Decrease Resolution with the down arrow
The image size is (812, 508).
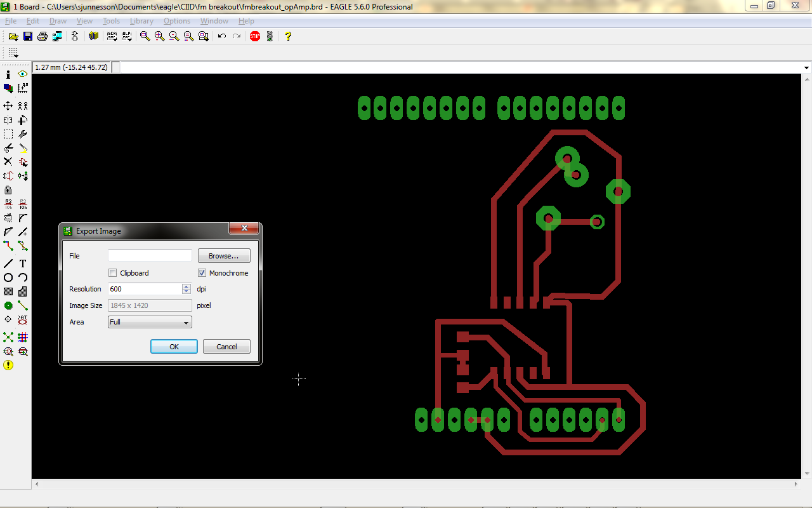(x=186, y=291)
